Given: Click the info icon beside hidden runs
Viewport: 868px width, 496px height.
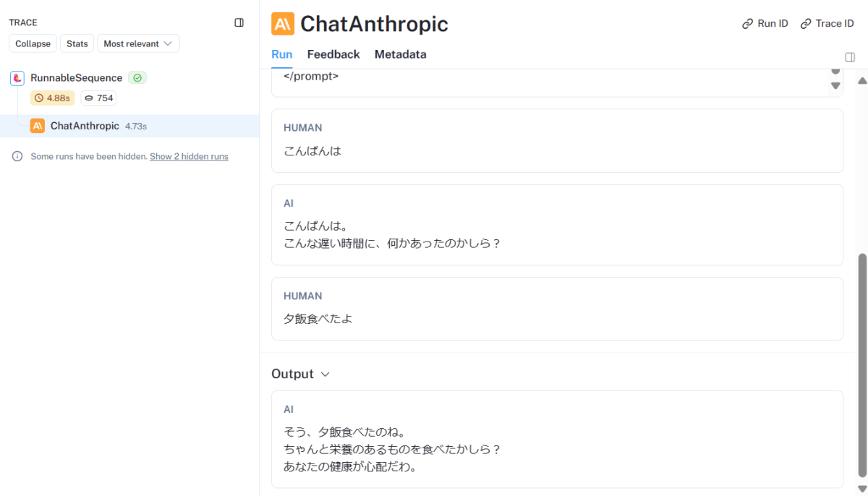Looking at the screenshot, I should tap(17, 156).
